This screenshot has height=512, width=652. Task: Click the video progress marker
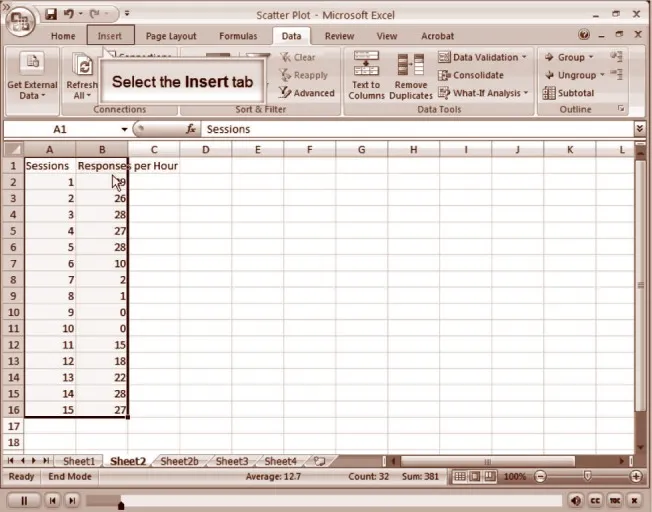(x=121, y=506)
